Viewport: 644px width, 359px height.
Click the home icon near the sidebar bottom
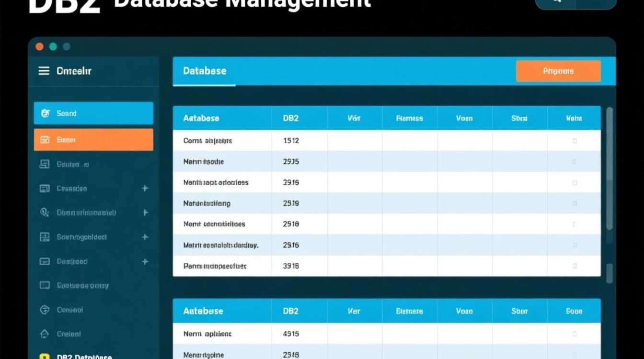point(45,334)
